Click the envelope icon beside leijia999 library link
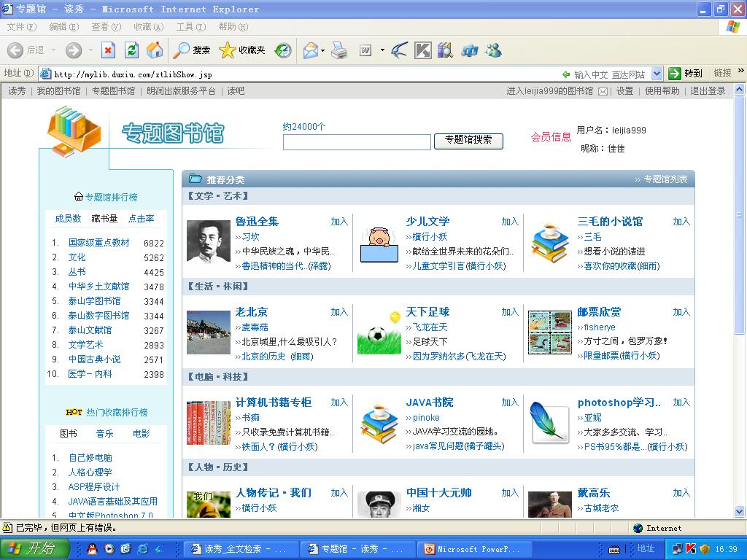 [603, 91]
